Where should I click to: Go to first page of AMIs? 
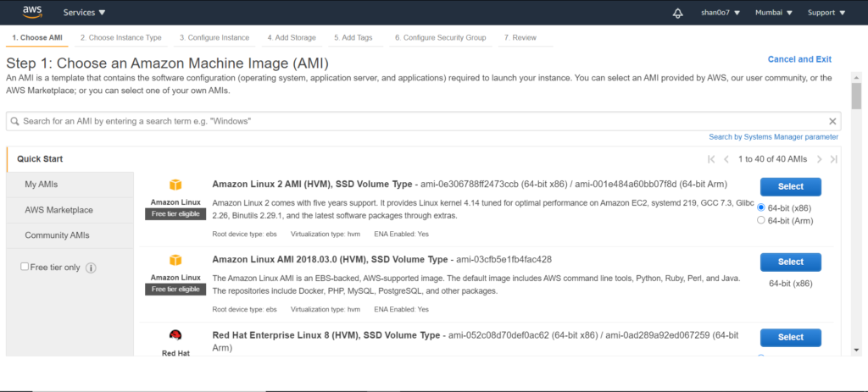click(x=712, y=159)
